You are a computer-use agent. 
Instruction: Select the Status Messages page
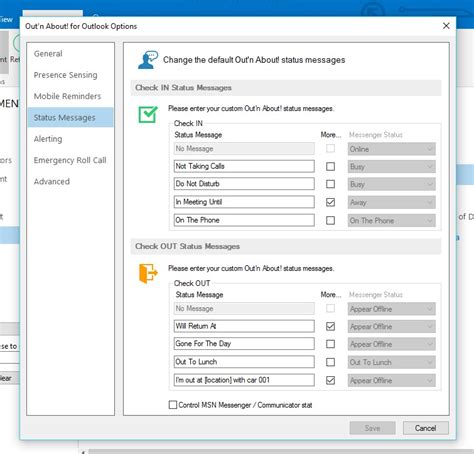click(71, 117)
